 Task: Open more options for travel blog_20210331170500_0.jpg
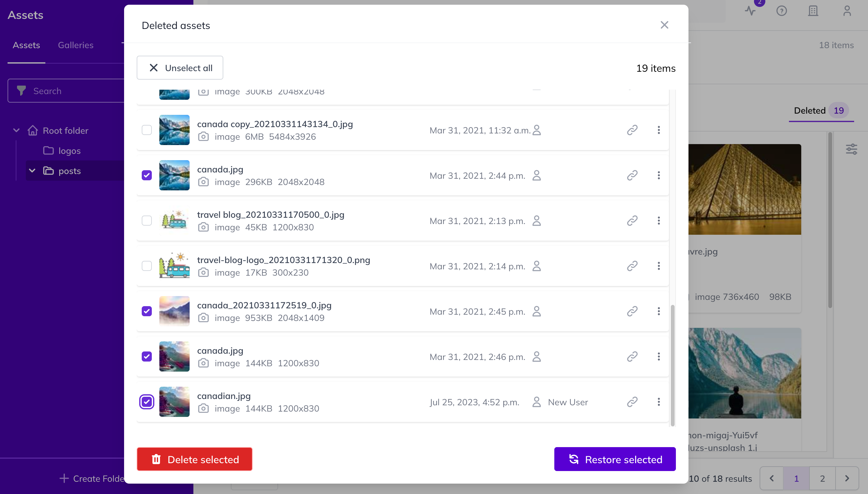click(x=659, y=221)
